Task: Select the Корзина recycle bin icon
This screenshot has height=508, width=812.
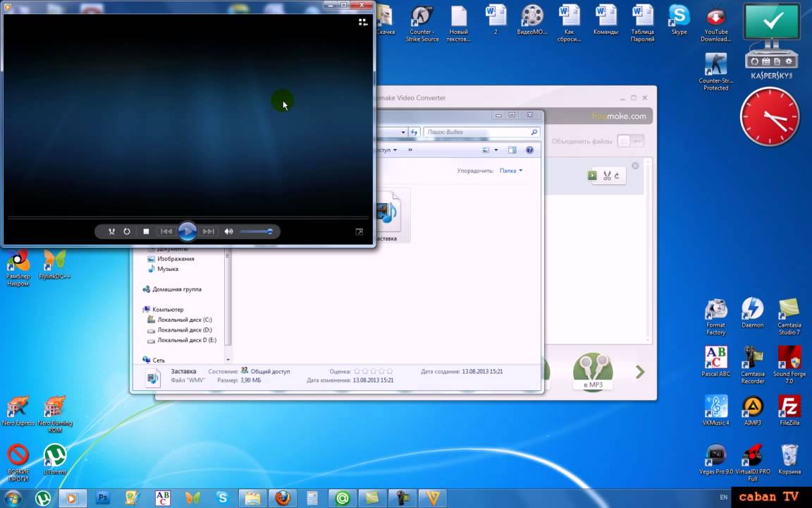Action: click(789, 459)
